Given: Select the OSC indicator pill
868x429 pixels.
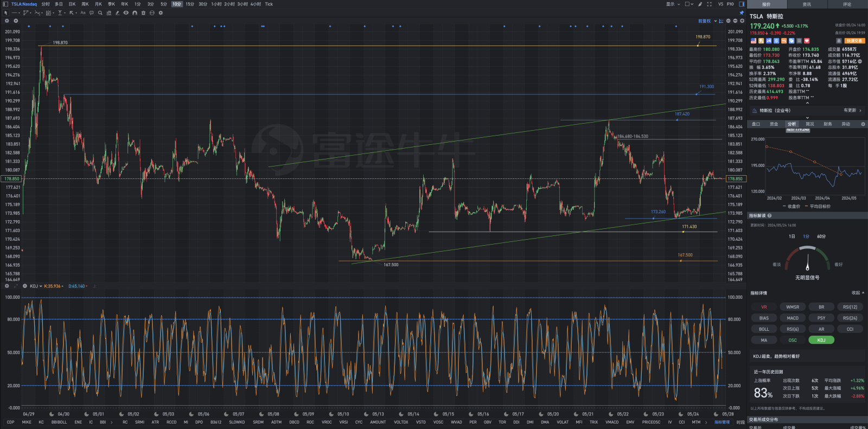Looking at the screenshot, I should [x=793, y=341].
